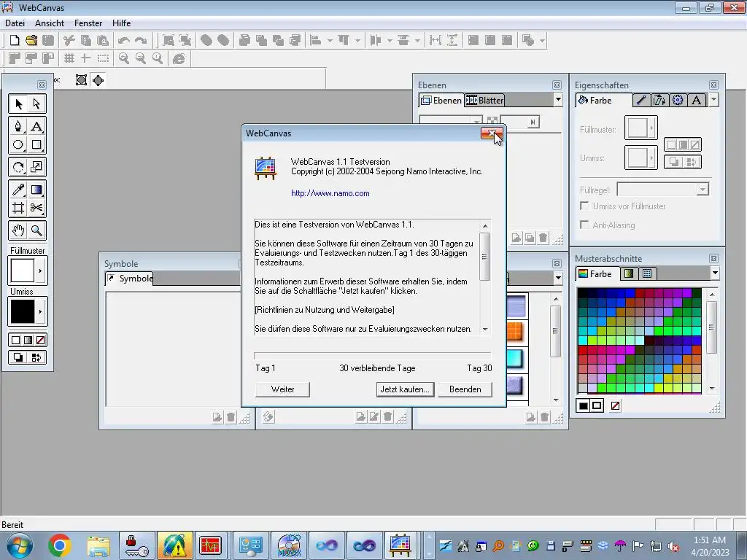Select the outline target in Musterabschnitte

(x=597, y=405)
